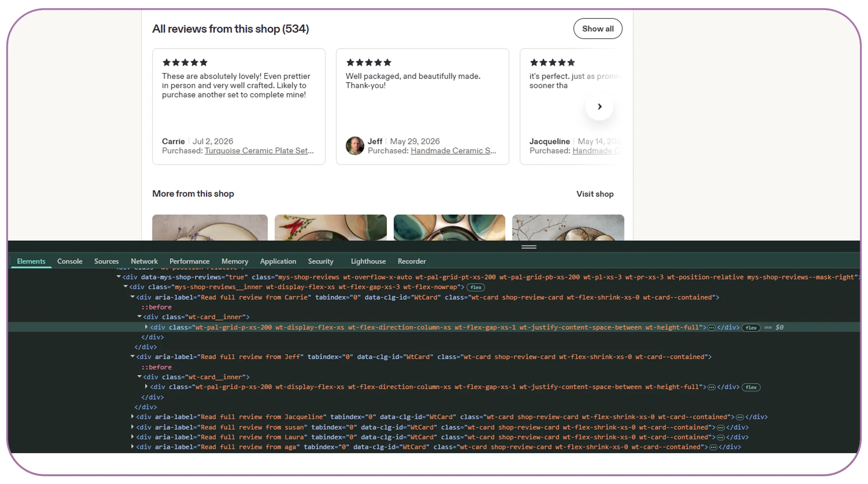Open the Handmade Ceramic S... link in Jeff's review
This screenshot has width=868, height=484.
[x=453, y=151]
